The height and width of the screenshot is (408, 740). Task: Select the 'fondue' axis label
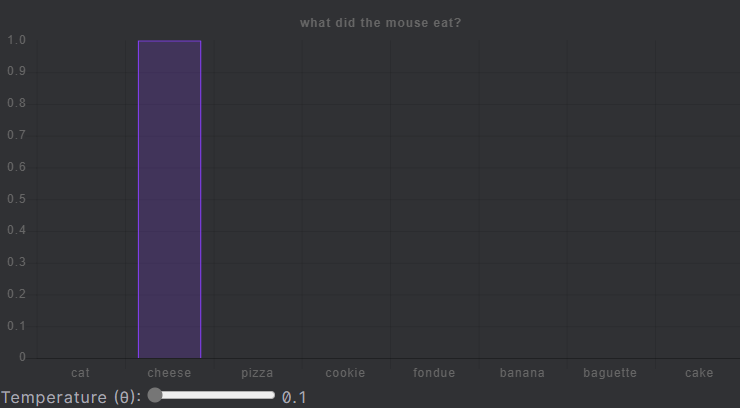pyautogui.click(x=434, y=373)
